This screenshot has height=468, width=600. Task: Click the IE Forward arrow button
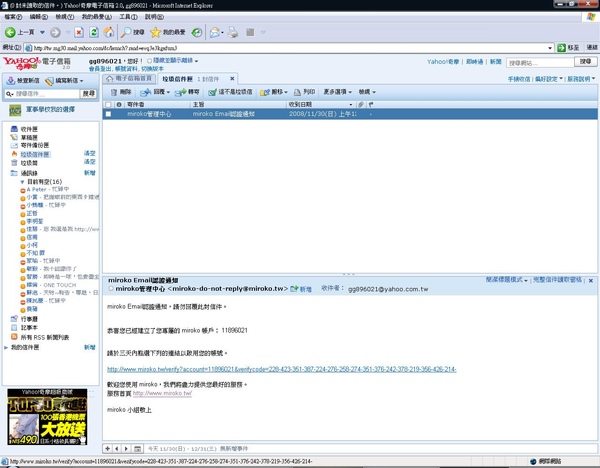55,33
